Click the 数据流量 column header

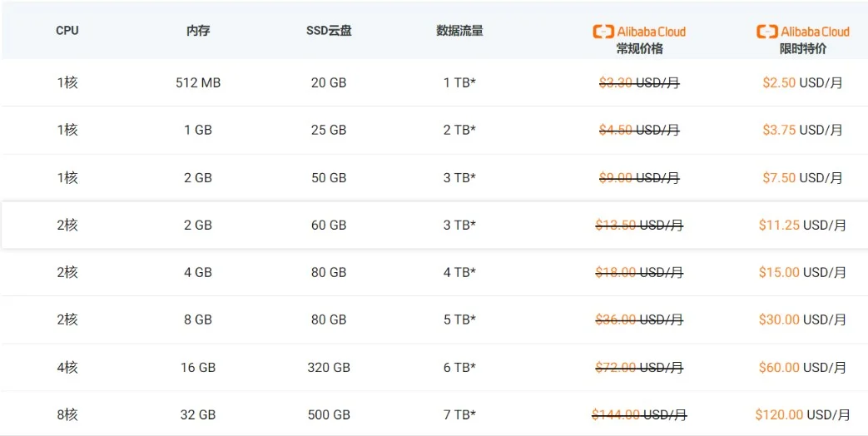coord(459,31)
